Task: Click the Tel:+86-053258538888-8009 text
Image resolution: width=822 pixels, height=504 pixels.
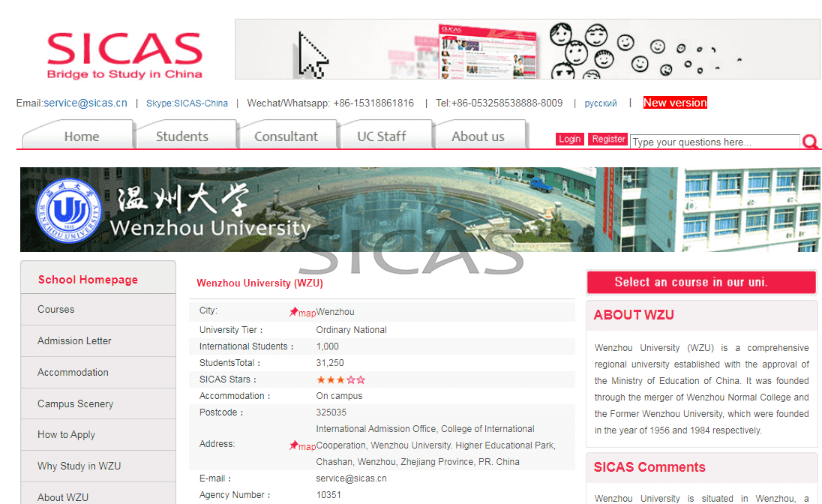Action: coord(499,103)
